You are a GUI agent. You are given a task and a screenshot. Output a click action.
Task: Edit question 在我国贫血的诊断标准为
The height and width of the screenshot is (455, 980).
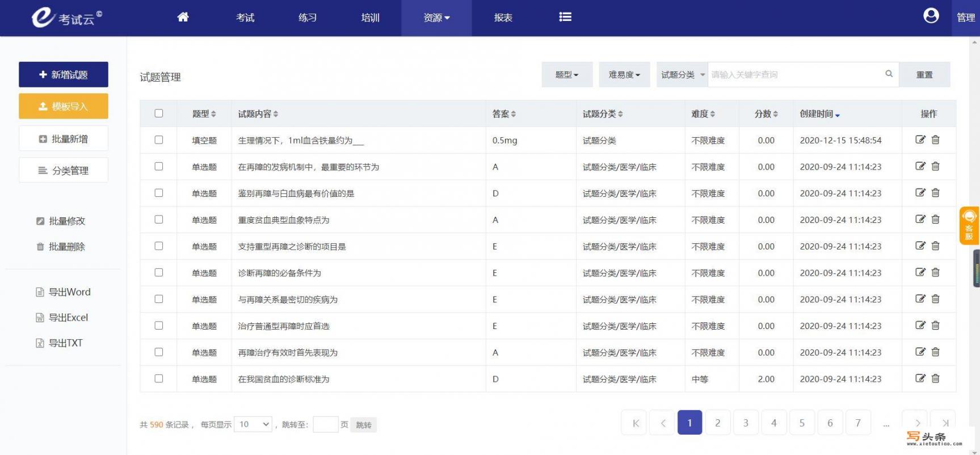coord(920,378)
